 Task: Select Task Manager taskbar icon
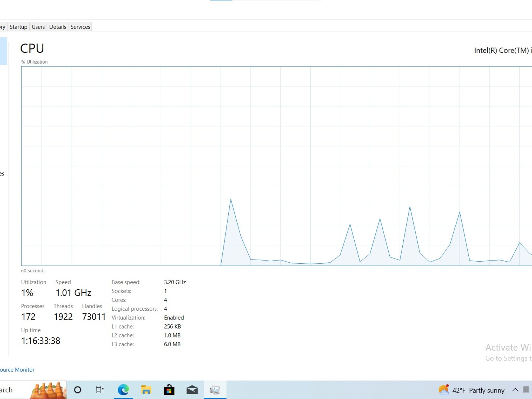click(x=215, y=390)
